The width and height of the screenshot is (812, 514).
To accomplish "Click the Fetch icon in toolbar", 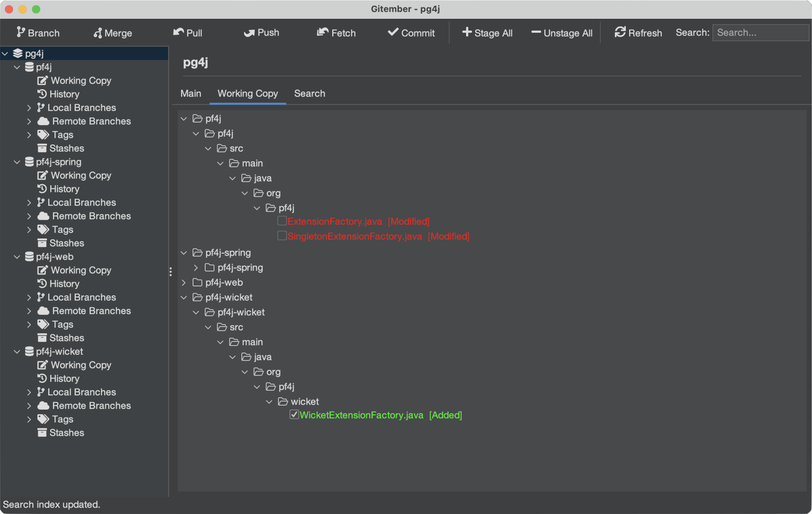I will 323,33.
